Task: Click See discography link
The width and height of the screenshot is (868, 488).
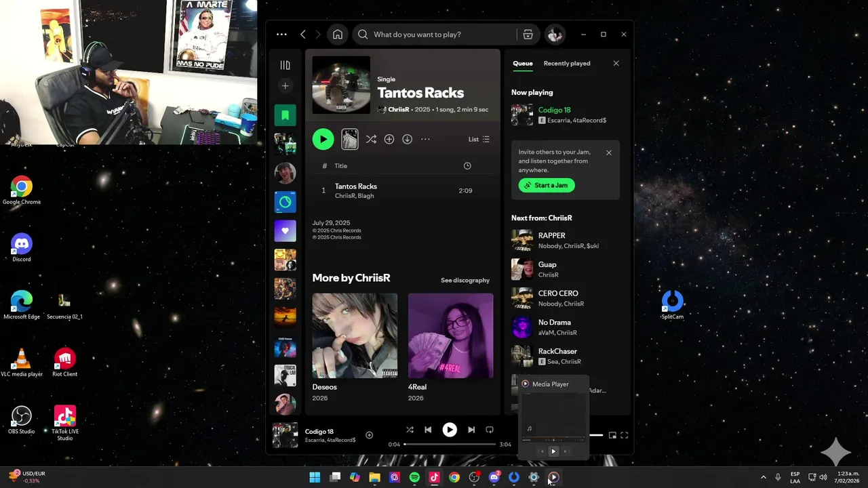Action: [x=465, y=280]
